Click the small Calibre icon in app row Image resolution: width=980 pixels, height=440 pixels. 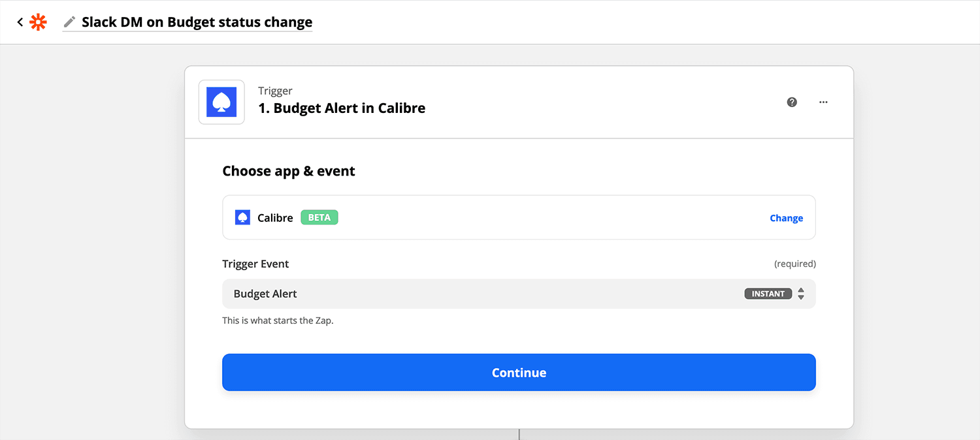(x=242, y=217)
